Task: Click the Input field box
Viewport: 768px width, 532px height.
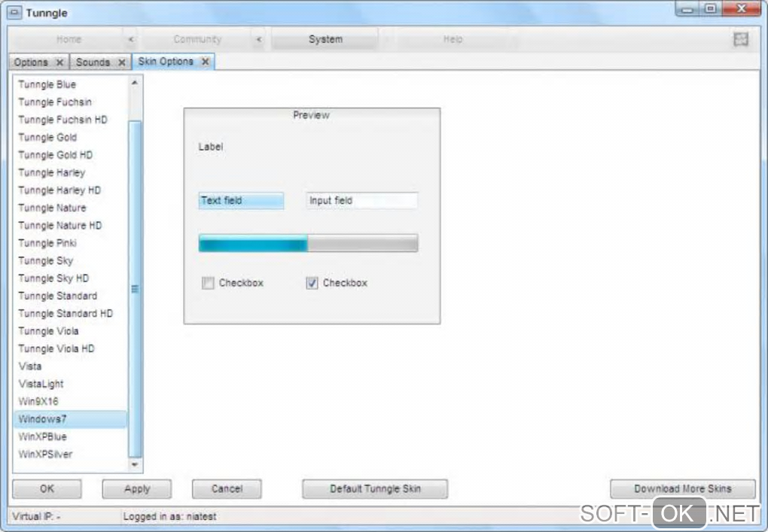Action: [x=361, y=201]
